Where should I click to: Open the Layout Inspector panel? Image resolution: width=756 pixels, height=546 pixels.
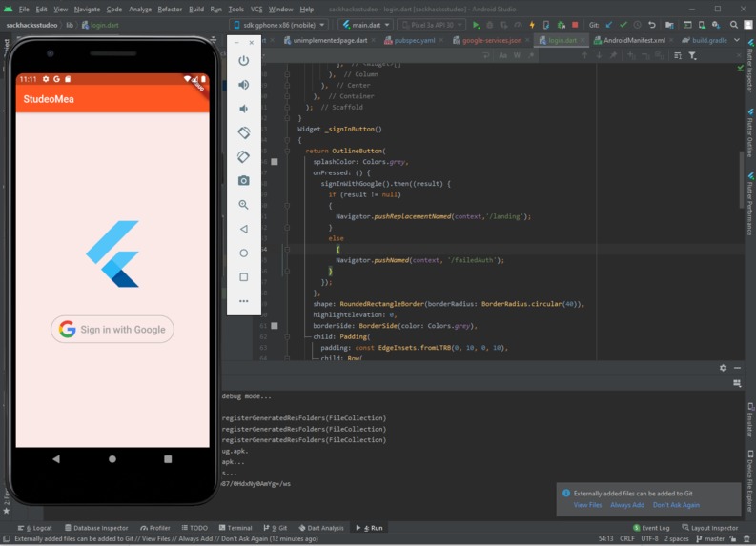(x=709, y=528)
